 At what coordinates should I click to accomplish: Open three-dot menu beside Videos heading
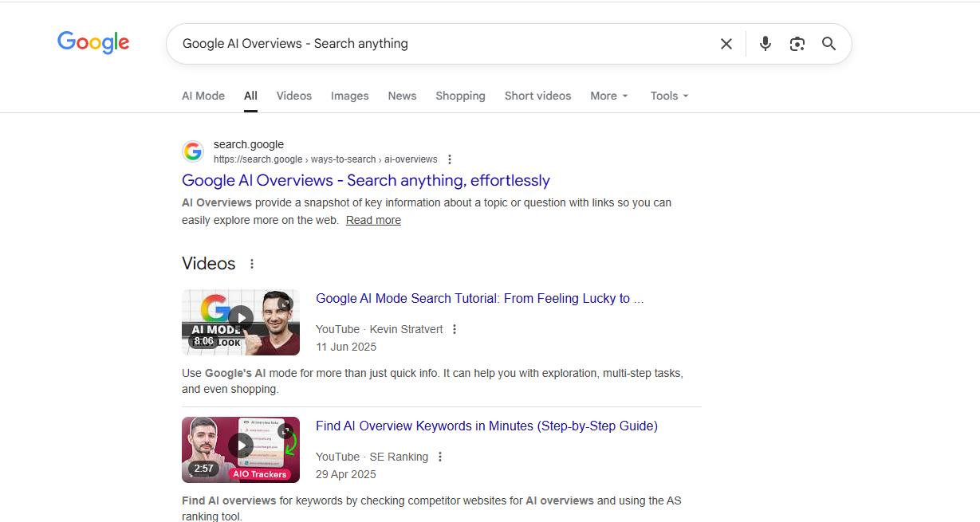(252, 264)
